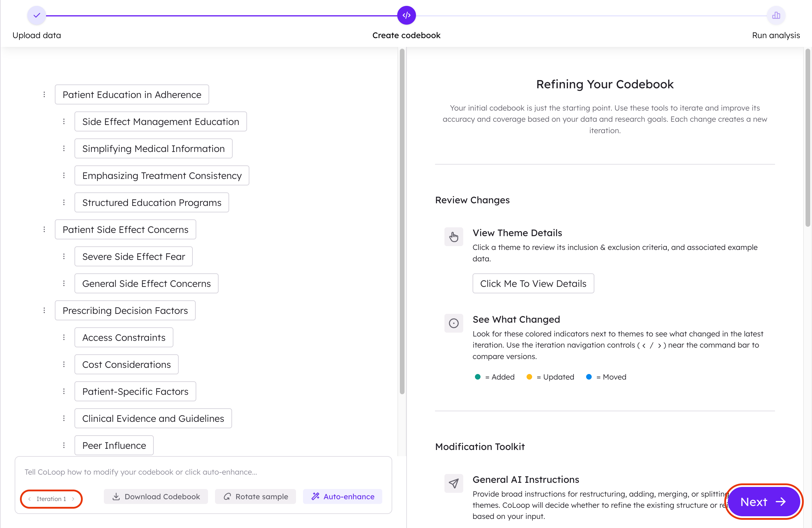This screenshot has height=528, width=812.
Task: Open the three-dot menu beside Severe Side Effect Fear
Action: (64, 256)
